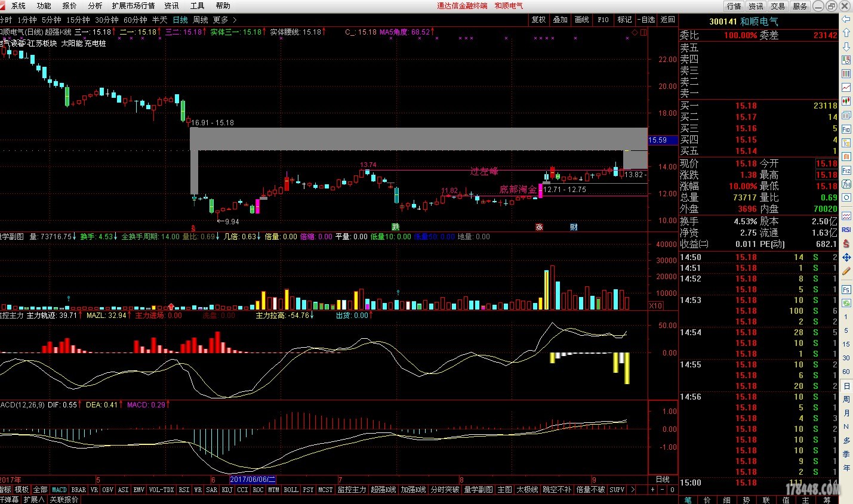The width and height of the screenshot is (853, 504).
Task: Open the 复权 adjustment dropdown
Action: pos(538,20)
